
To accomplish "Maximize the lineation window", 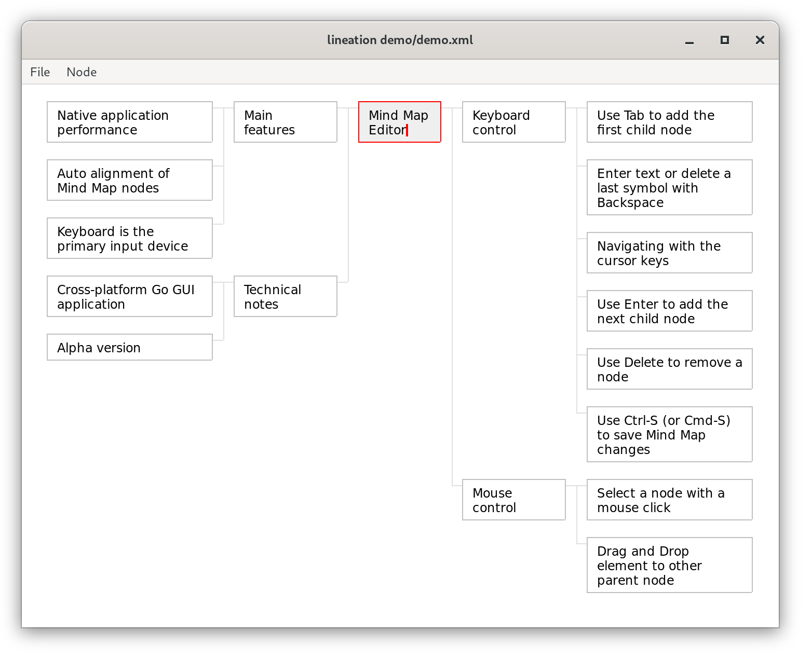I will click(x=725, y=40).
